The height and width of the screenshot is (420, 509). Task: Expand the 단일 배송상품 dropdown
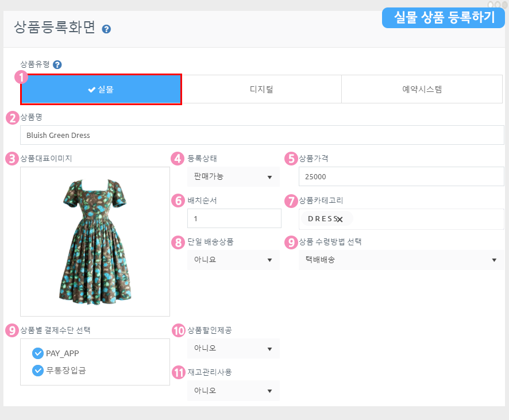(x=233, y=260)
